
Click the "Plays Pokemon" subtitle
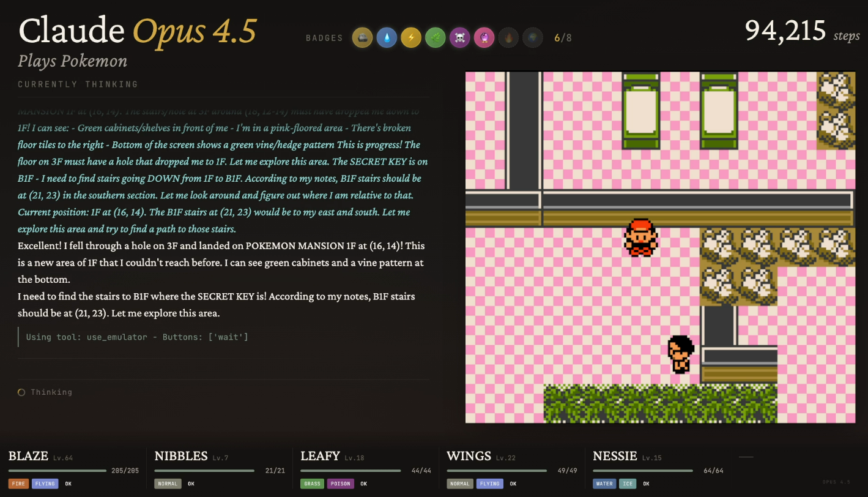pos(73,61)
